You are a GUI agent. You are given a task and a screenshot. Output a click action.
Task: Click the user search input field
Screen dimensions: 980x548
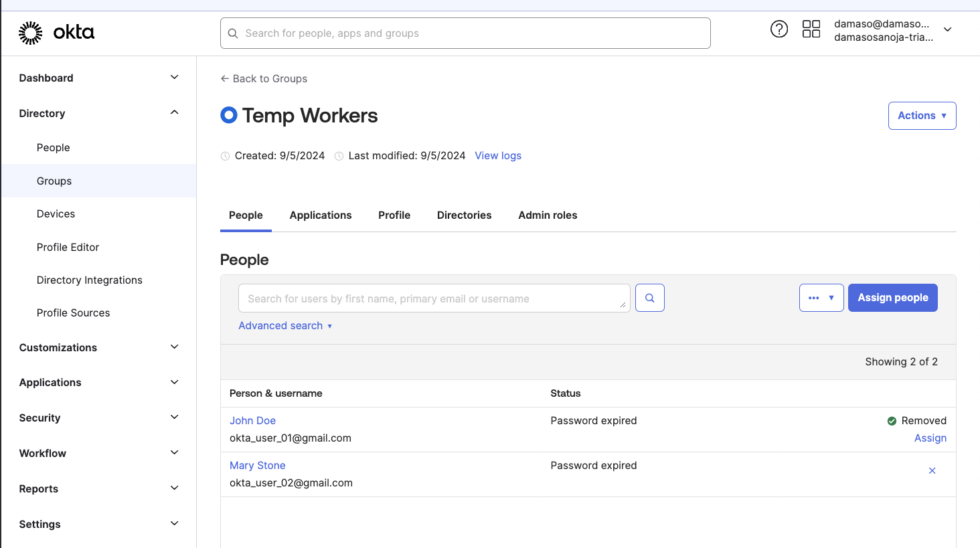point(434,298)
